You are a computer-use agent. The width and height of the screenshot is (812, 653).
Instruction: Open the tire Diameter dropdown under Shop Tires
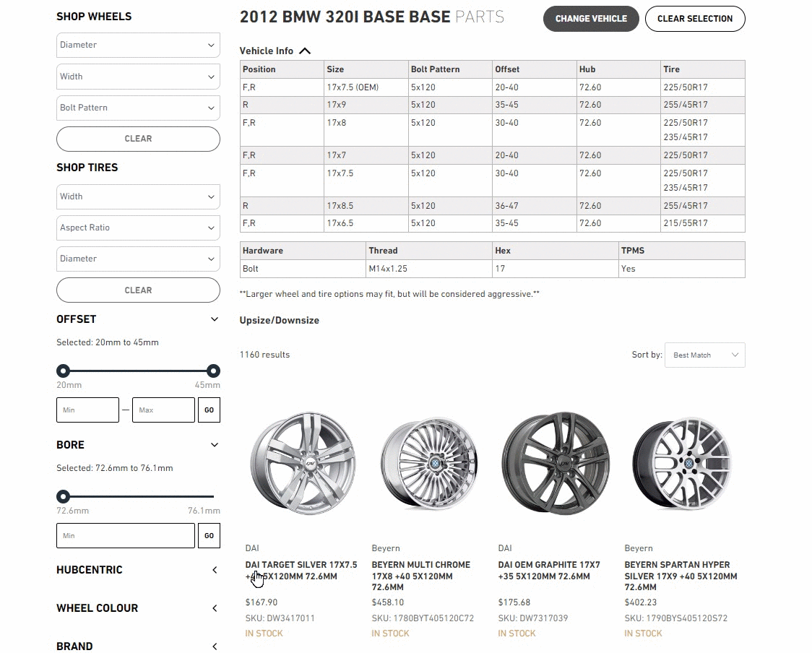pyautogui.click(x=138, y=259)
